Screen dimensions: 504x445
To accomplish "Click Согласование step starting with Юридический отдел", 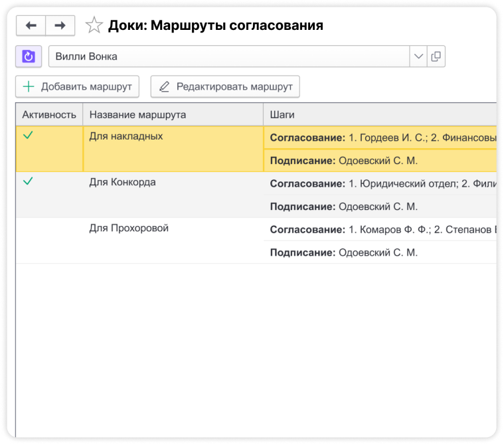I will pos(380,183).
